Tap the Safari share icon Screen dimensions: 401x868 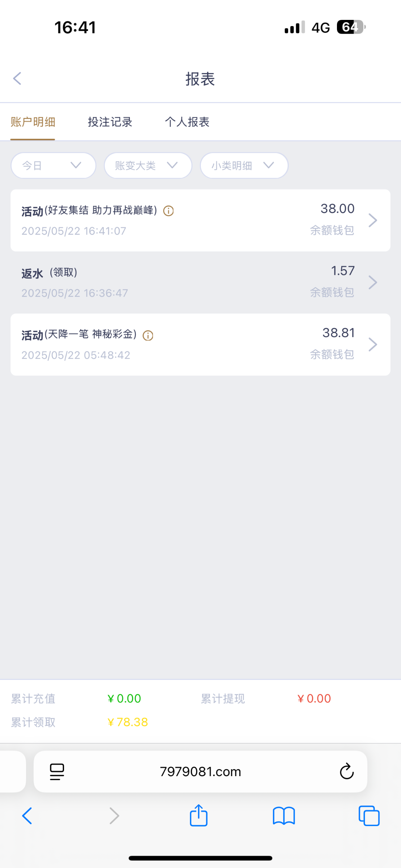[199, 816]
